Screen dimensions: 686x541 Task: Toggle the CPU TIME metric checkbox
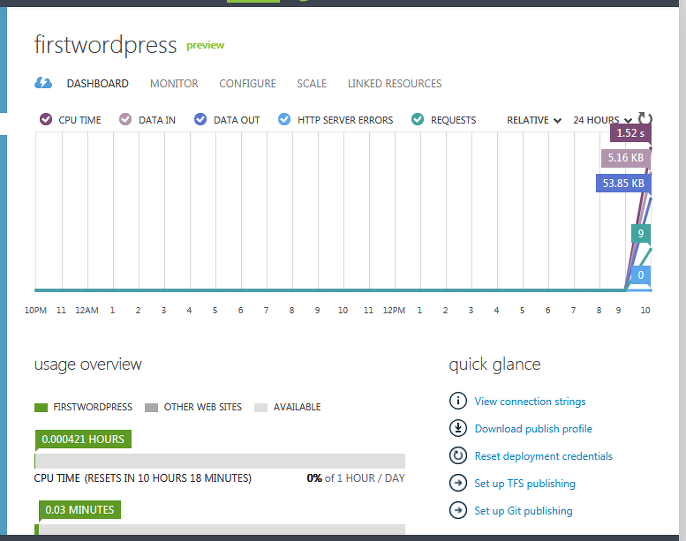pyautogui.click(x=46, y=119)
